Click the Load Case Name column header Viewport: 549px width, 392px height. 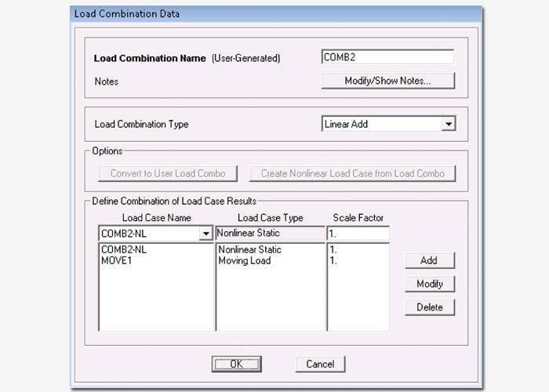click(x=157, y=218)
